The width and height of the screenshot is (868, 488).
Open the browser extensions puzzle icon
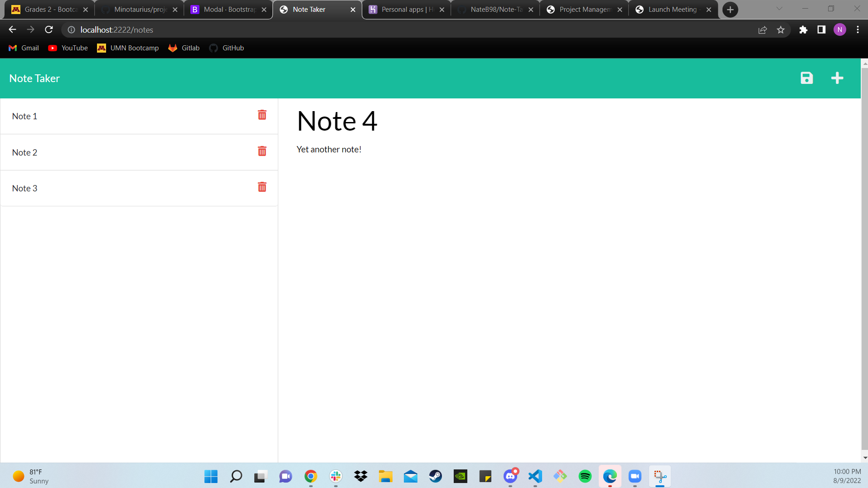[x=803, y=30]
